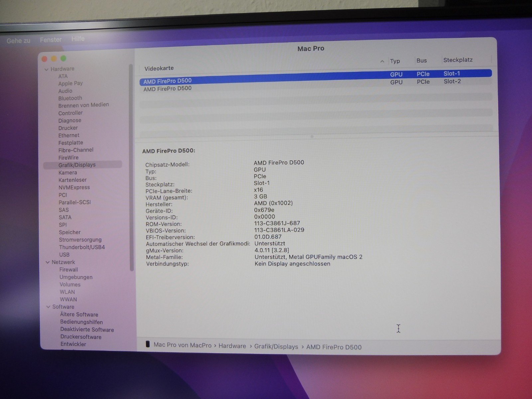Select ATA in the sidebar
532x399 pixels.
pos(63,76)
